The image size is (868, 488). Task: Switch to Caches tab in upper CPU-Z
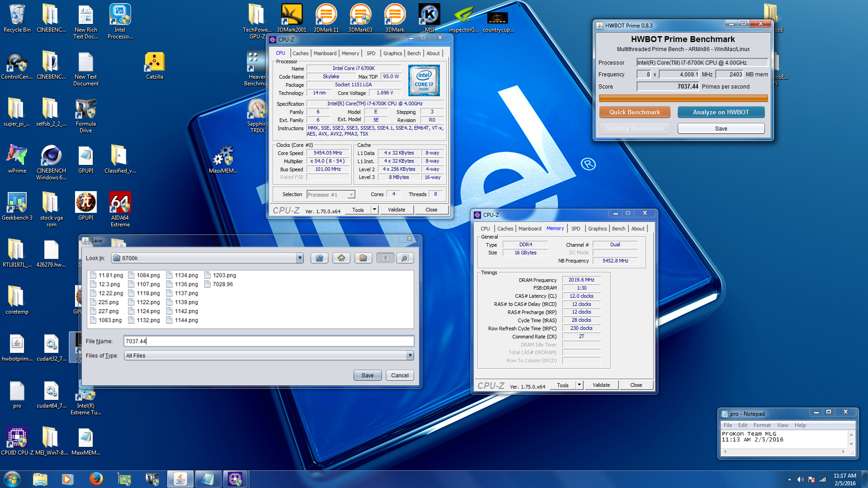click(300, 53)
